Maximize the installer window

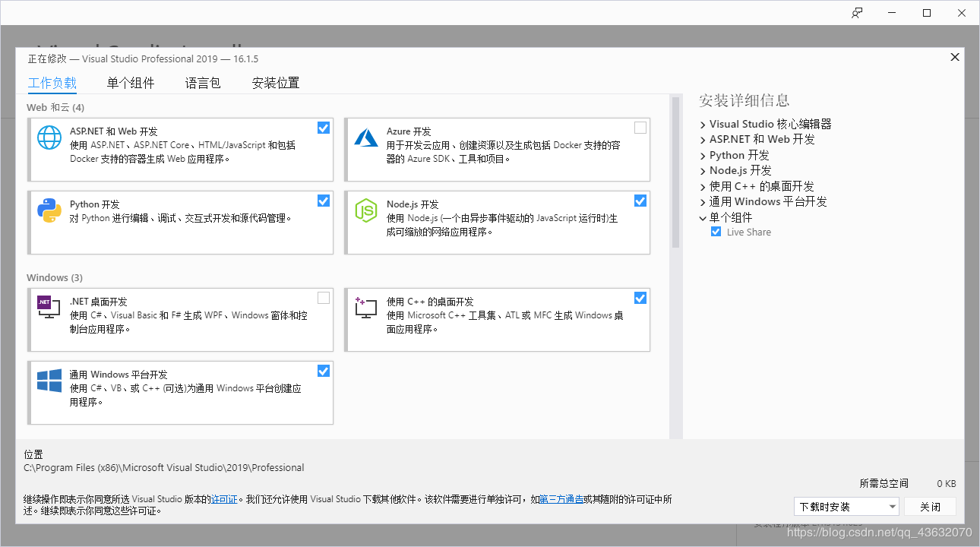coord(927,13)
